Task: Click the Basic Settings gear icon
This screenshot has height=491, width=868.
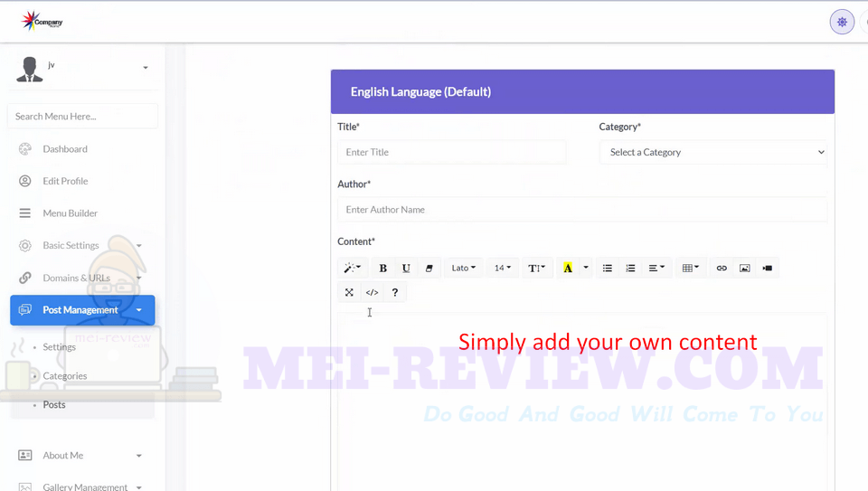Action: coord(25,245)
